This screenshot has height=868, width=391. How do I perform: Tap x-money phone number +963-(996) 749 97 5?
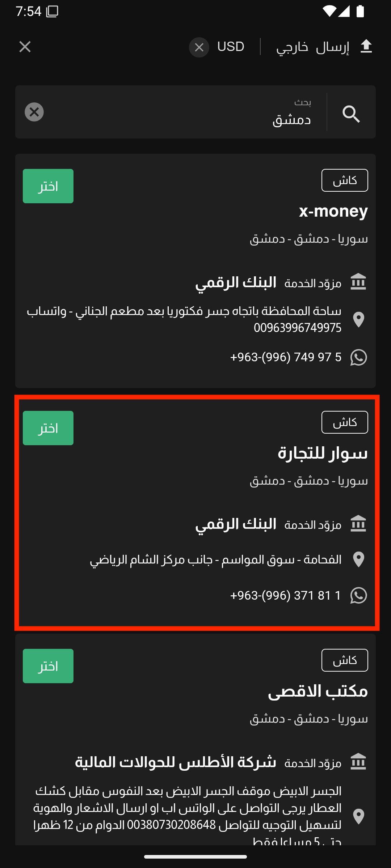tap(286, 357)
